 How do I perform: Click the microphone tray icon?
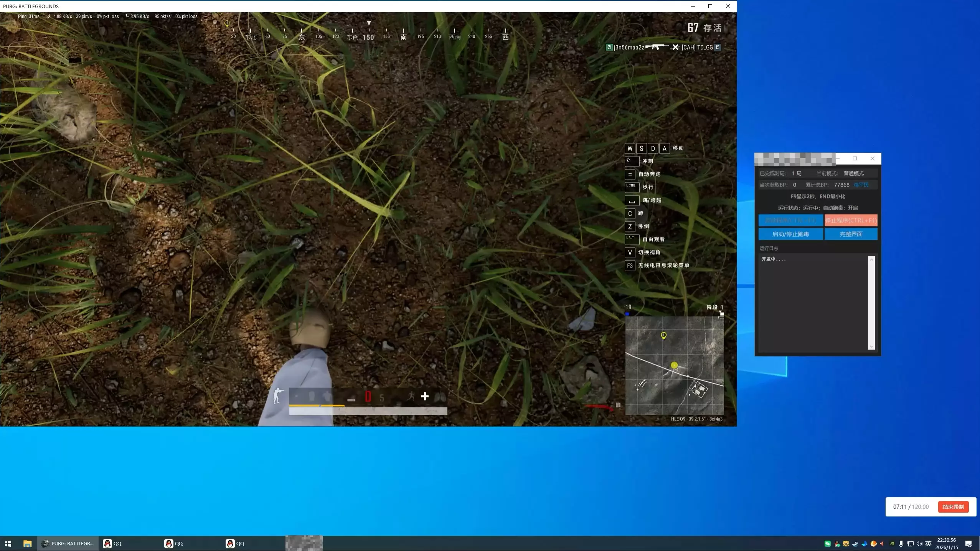pos(901,544)
